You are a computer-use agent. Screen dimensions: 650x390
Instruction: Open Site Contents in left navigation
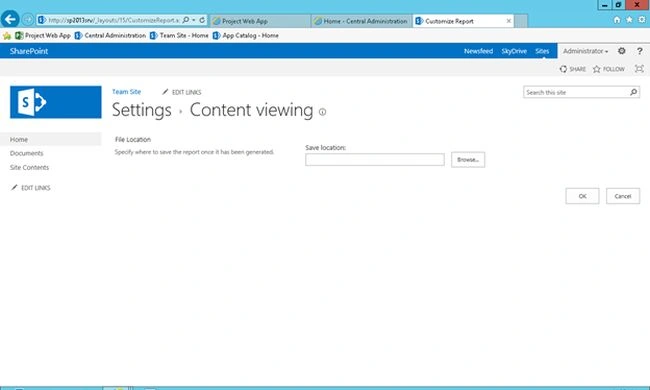(x=29, y=167)
